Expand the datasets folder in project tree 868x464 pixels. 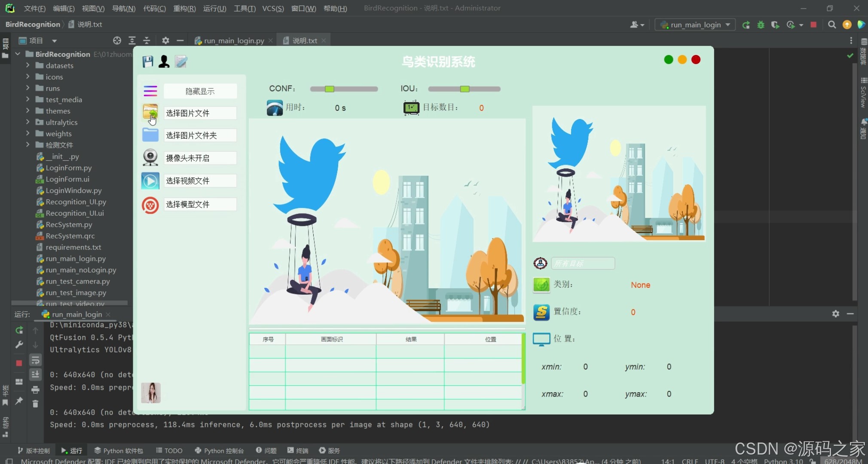(x=28, y=65)
